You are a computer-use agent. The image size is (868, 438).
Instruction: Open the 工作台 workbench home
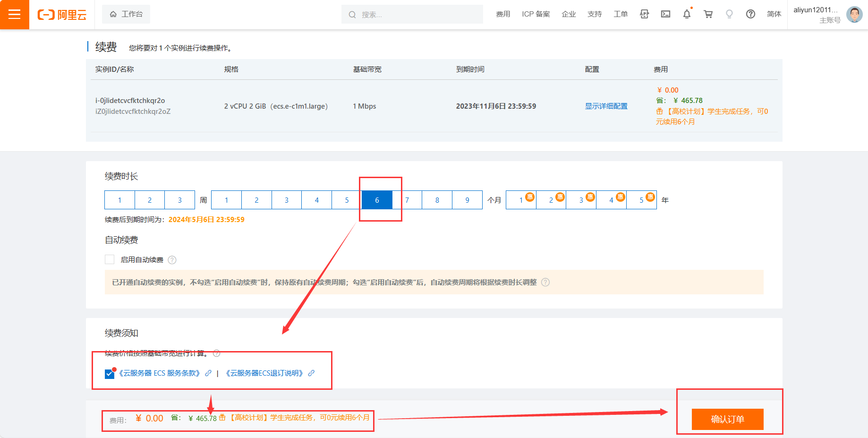(126, 14)
